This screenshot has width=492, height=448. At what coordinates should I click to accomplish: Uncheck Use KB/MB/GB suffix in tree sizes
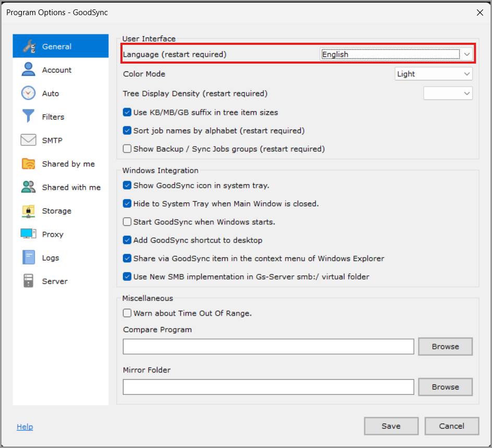[x=127, y=113]
